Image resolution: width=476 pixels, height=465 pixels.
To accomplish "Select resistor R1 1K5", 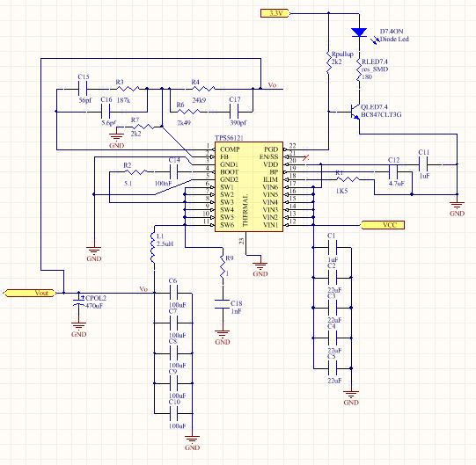I will coord(348,179).
